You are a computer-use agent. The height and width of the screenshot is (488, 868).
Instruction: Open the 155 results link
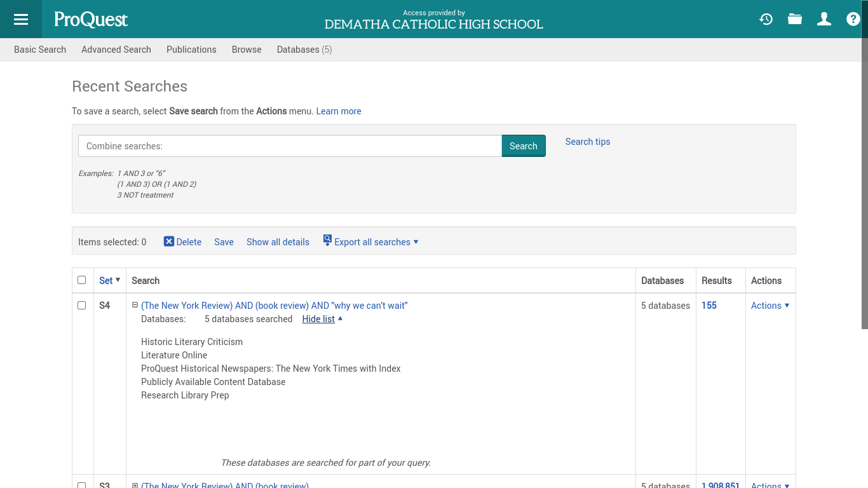click(x=709, y=306)
